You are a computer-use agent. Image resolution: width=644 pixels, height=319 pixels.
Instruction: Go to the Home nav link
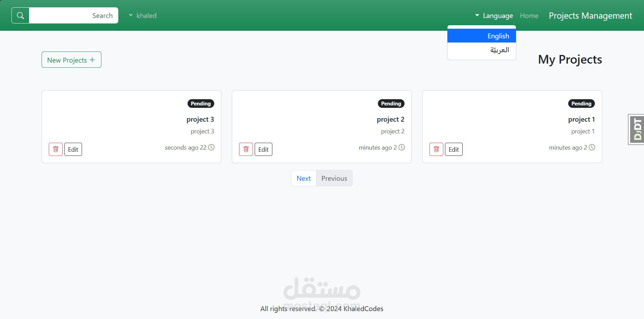tap(529, 16)
